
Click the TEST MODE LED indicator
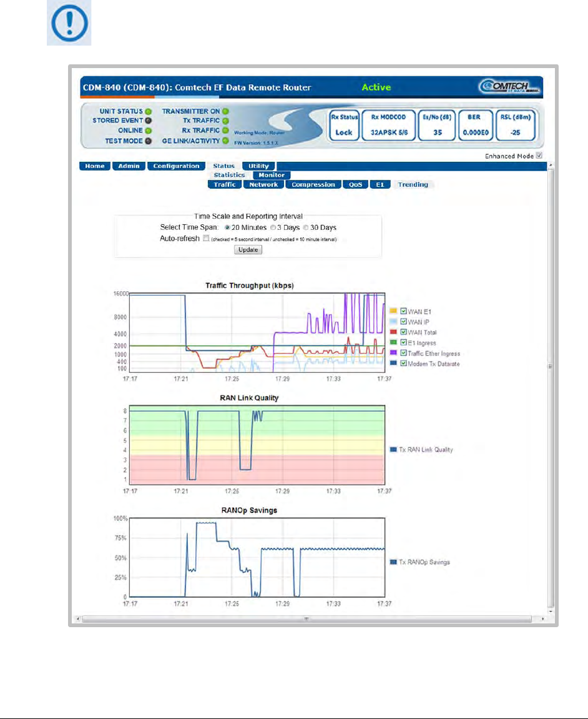coord(149,141)
